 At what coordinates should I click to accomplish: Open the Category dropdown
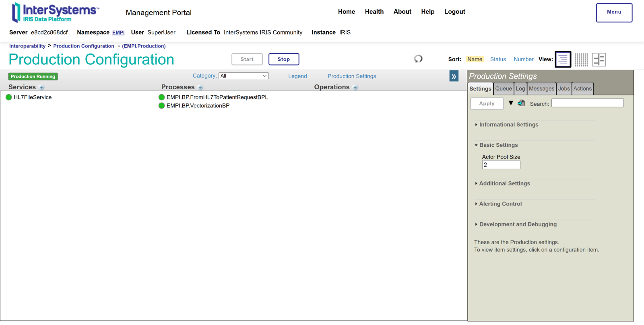coord(244,76)
